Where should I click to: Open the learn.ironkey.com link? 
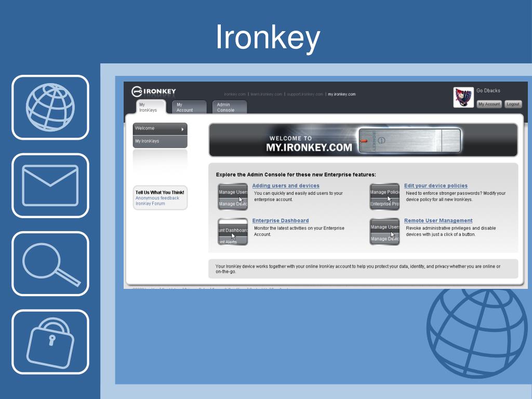[267, 95]
